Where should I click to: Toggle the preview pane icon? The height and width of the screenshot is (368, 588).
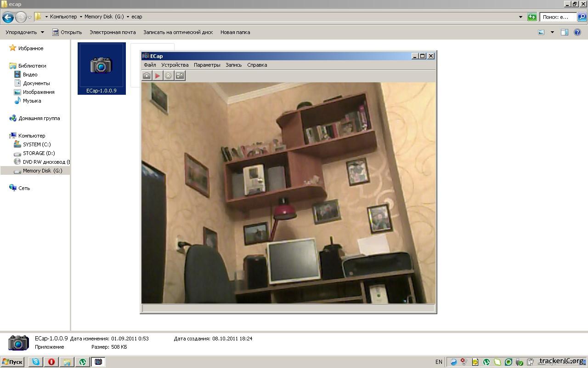pyautogui.click(x=565, y=32)
